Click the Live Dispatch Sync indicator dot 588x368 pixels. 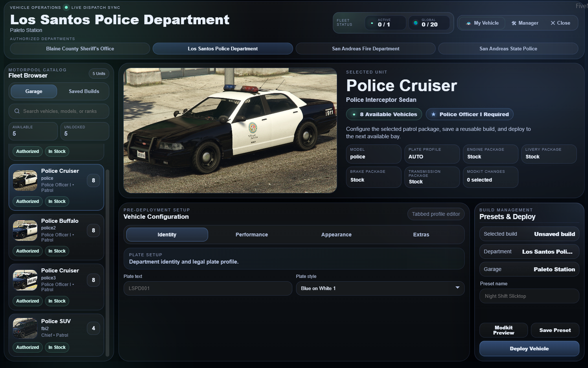pyautogui.click(x=66, y=7)
